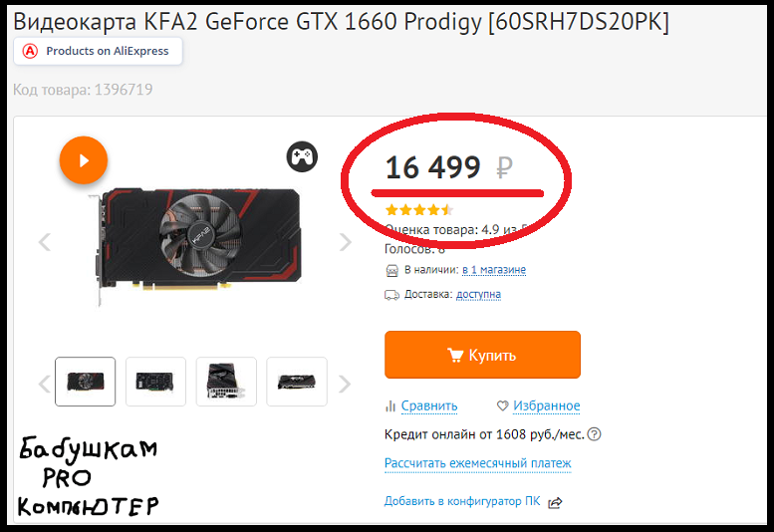Screen dimensions: 774x532
Task: Play the orange product video button
Action: (x=84, y=160)
